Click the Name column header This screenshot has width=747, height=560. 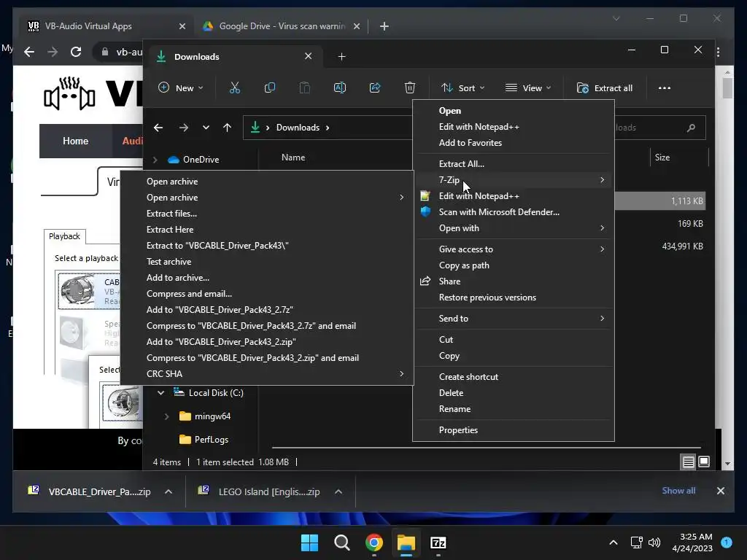(293, 157)
